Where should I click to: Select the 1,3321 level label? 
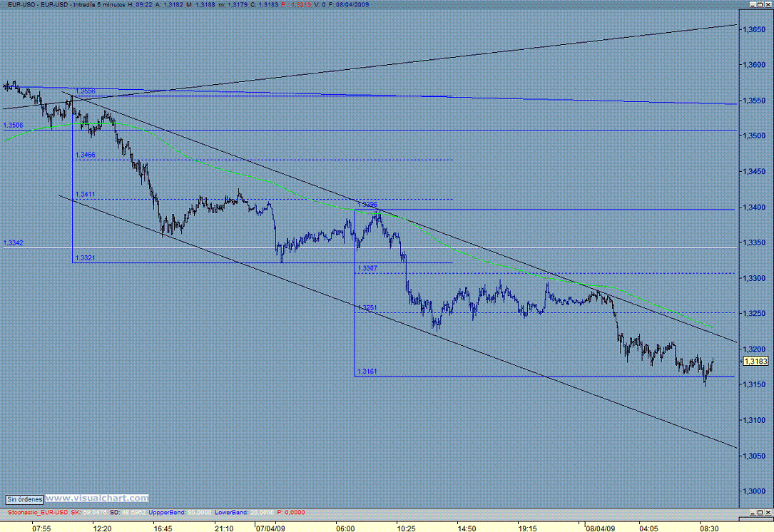86,258
